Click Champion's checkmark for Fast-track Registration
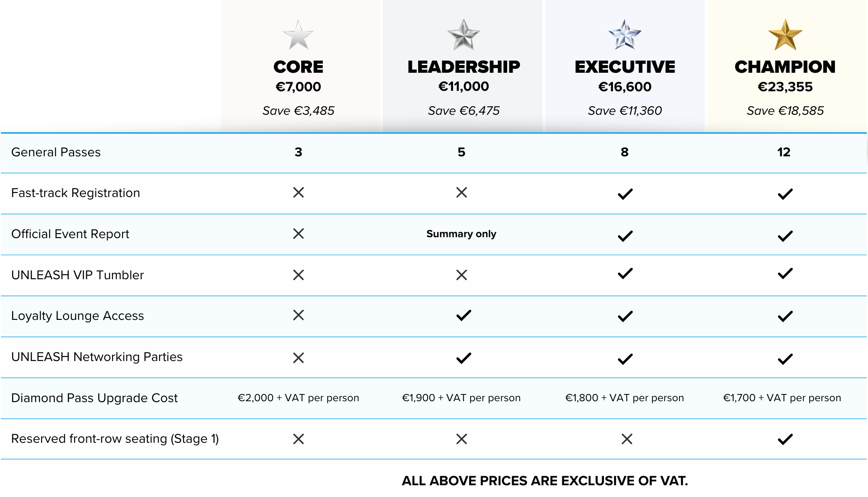868x497 pixels. (x=785, y=194)
